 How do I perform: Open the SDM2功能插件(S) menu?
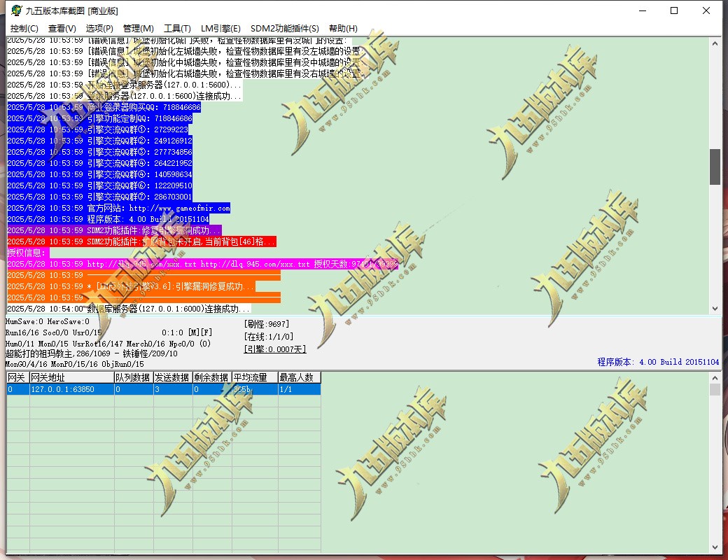(x=285, y=28)
